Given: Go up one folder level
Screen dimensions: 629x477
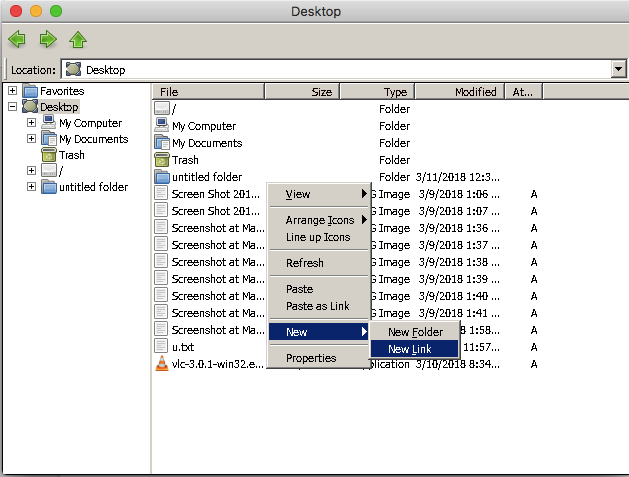Looking at the screenshot, I should (x=78, y=40).
